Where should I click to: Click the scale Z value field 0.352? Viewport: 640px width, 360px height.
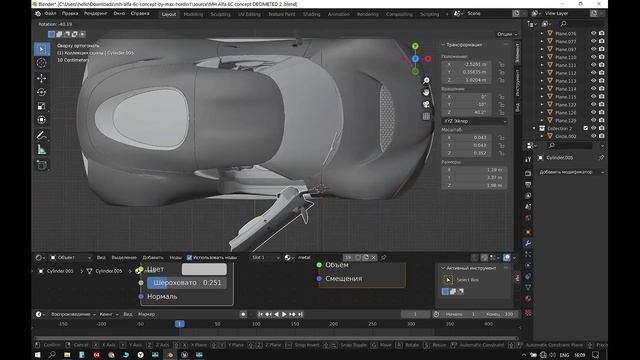467,153
